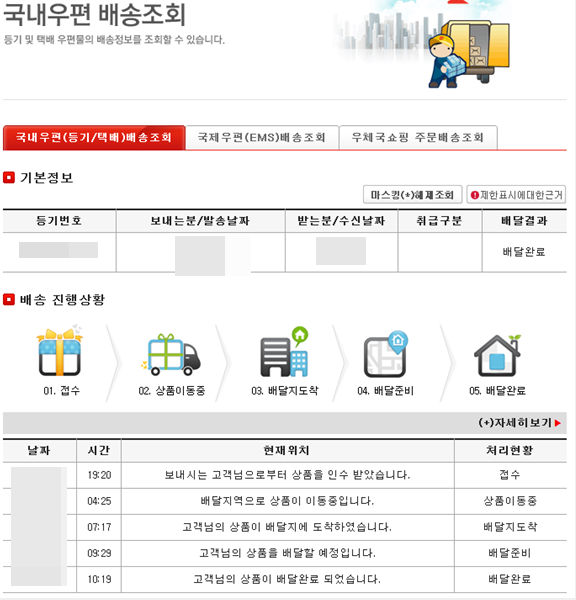576x600 pixels.
Task: Click '배달지역으로 상품이 이동중입니다.' row
Action: 287,501
